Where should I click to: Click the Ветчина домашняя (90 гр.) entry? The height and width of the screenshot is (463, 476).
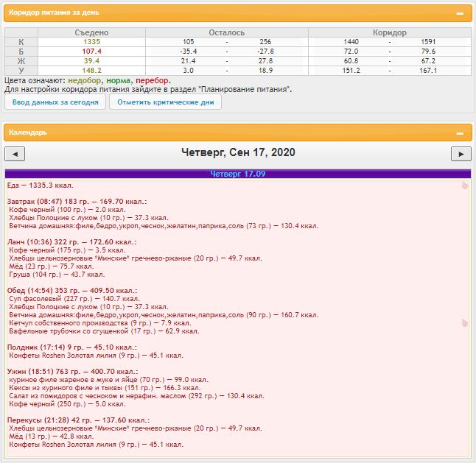[164, 315]
